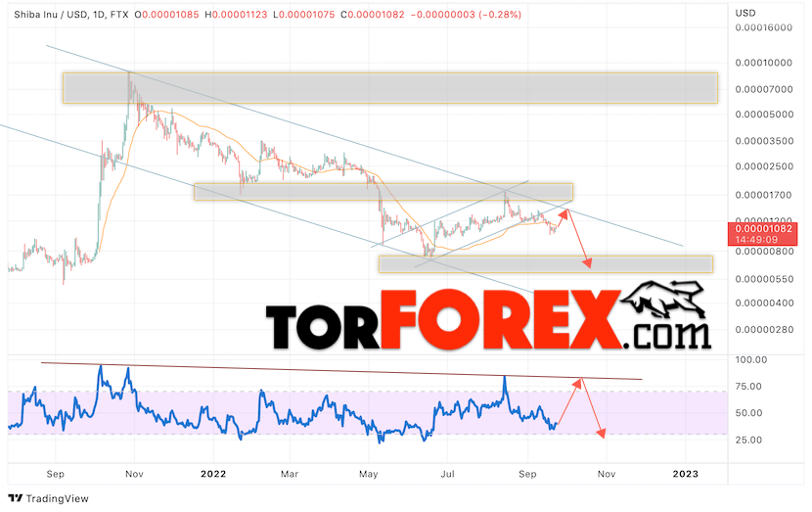Image resolution: width=812 pixels, height=512 pixels.
Task: Click the close value 0.00001082 in header
Action: [x=376, y=15]
